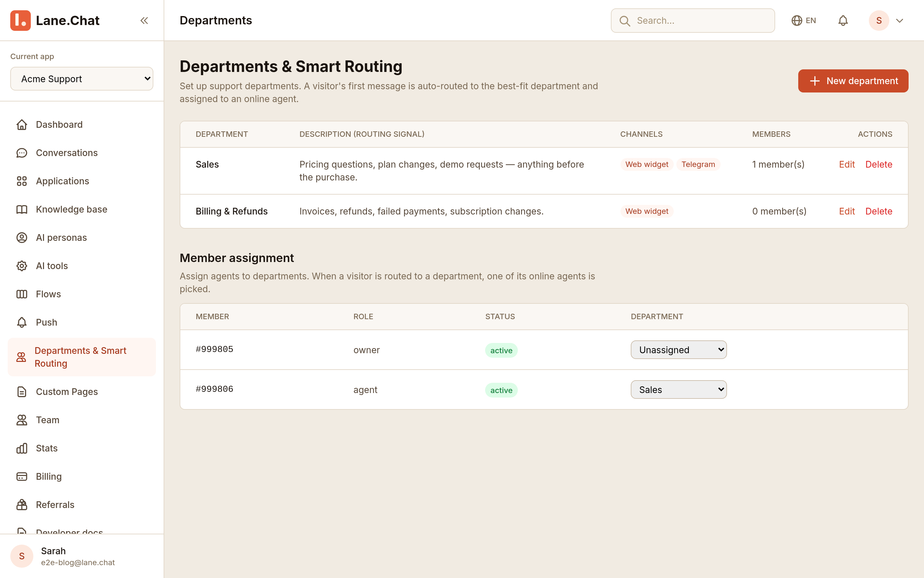Go to Dashboard in sidebar
Screen dimensions: 924x578
[82, 125]
